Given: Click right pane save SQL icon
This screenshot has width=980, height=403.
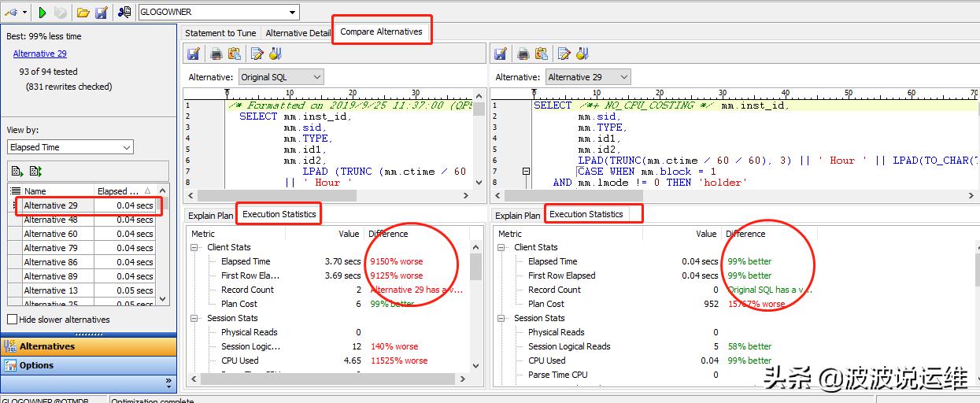Looking at the screenshot, I should click(500, 54).
